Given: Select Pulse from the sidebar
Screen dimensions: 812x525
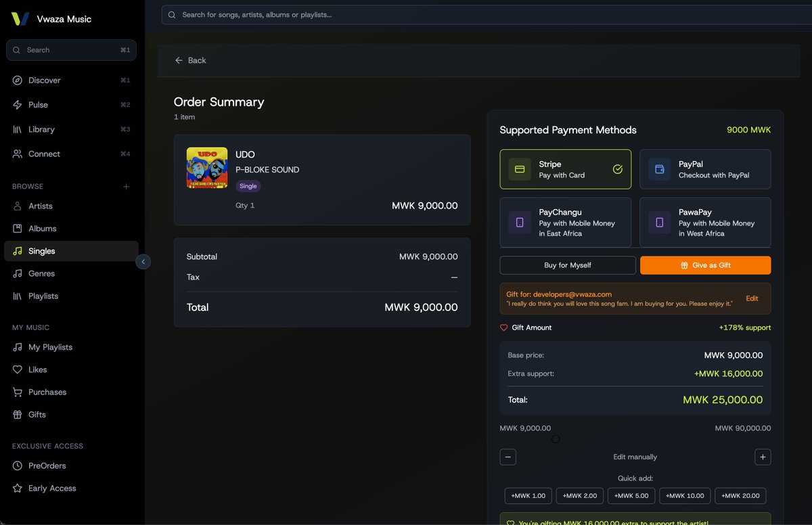Looking at the screenshot, I should 39,105.
